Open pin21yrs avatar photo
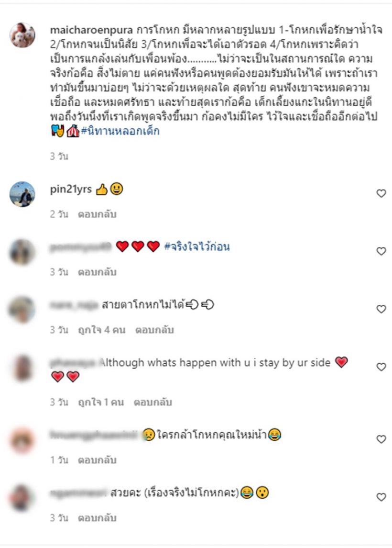The image size is (392, 548). pos(22,194)
